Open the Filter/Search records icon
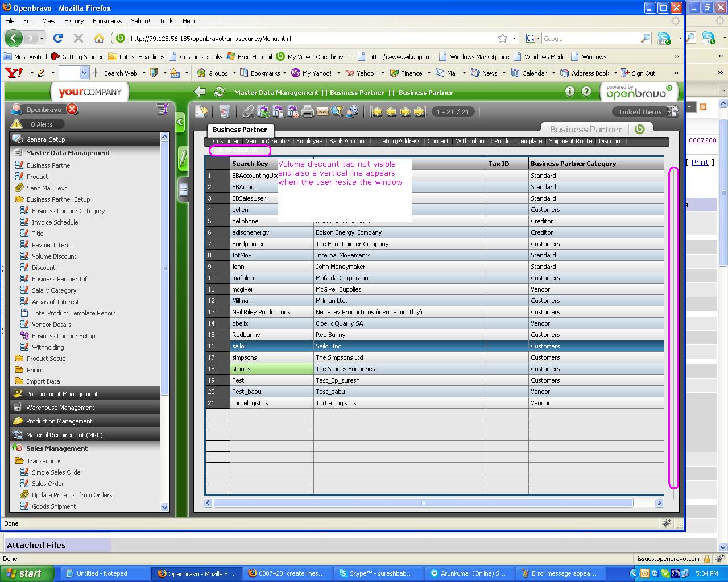 (x=337, y=111)
